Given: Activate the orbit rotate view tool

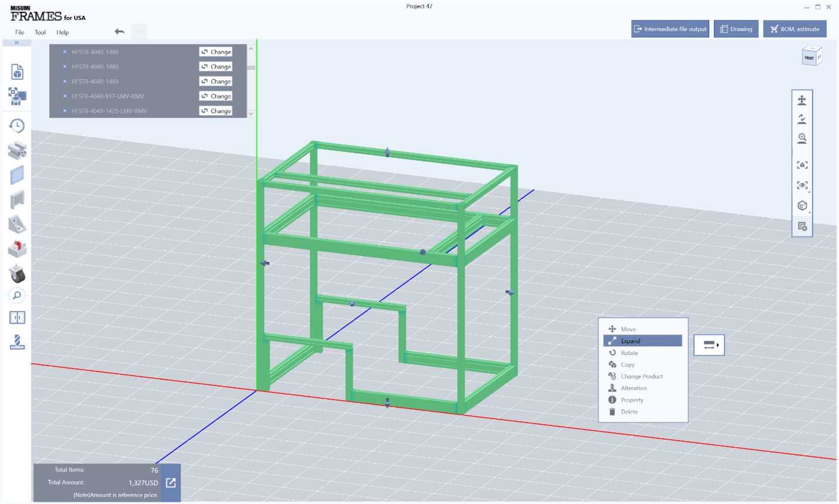Looking at the screenshot, I should 802,119.
